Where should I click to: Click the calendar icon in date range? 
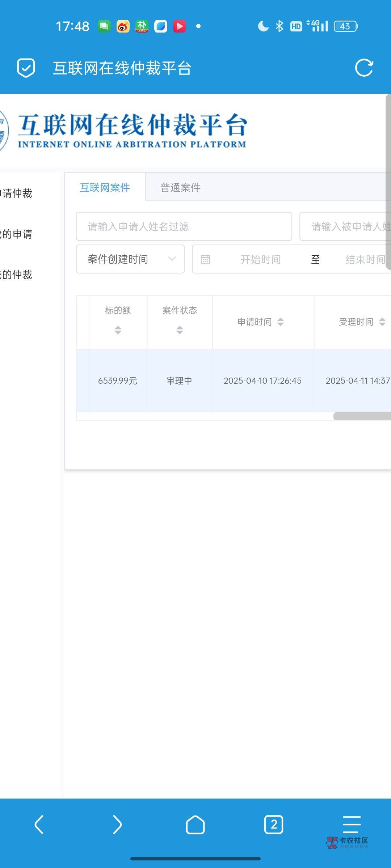point(205,259)
